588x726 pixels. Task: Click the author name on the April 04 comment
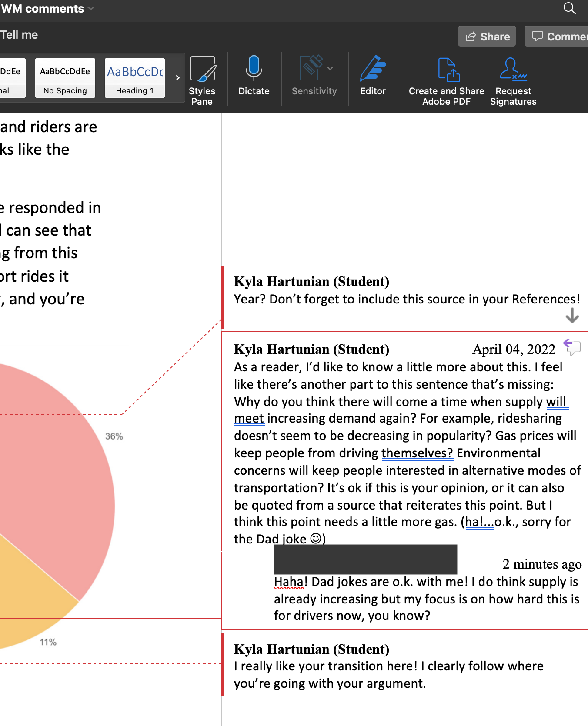[311, 349]
